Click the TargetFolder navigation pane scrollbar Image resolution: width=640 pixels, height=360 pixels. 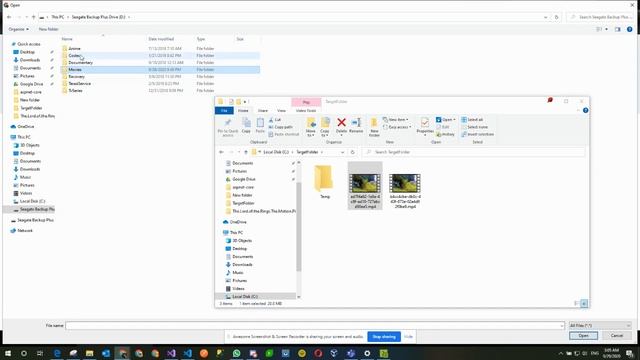point(299,227)
